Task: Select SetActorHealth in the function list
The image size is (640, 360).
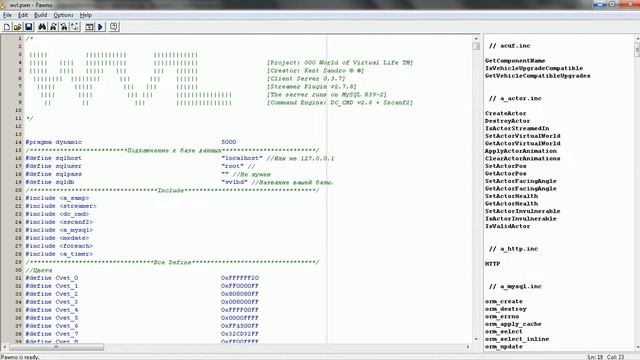Action: pos(511,196)
